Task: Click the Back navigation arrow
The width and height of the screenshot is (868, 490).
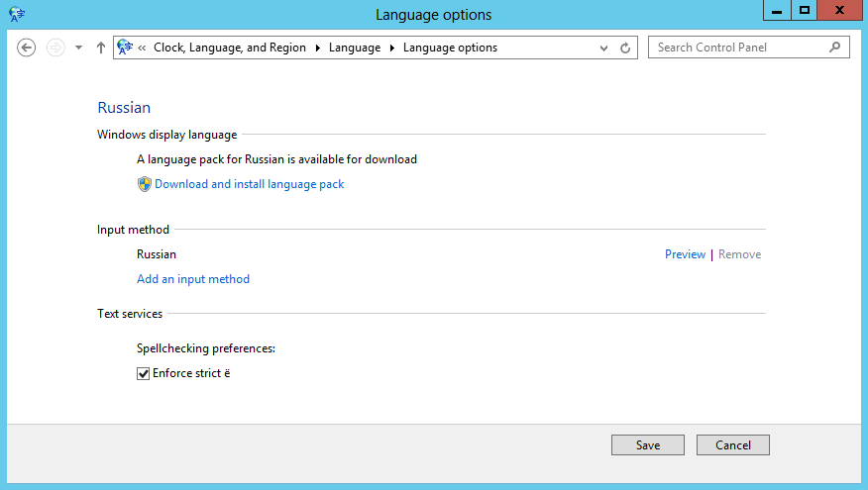Action: [27, 48]
